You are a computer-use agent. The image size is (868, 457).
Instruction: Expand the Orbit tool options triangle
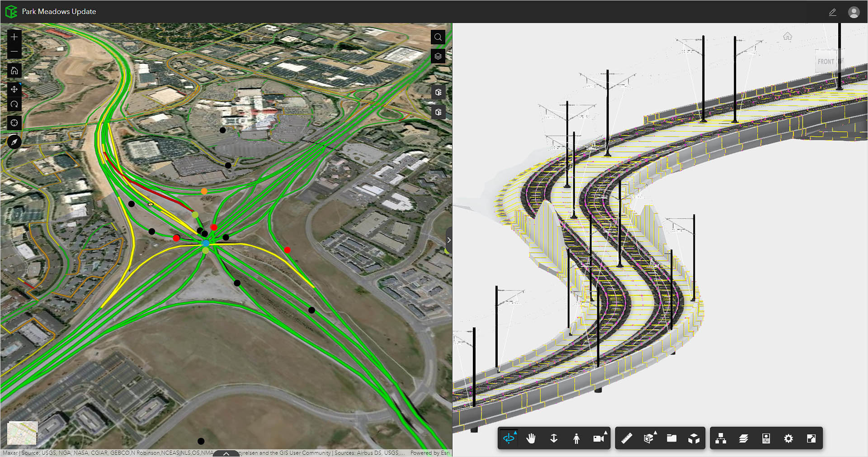click(x=515, y=433)
